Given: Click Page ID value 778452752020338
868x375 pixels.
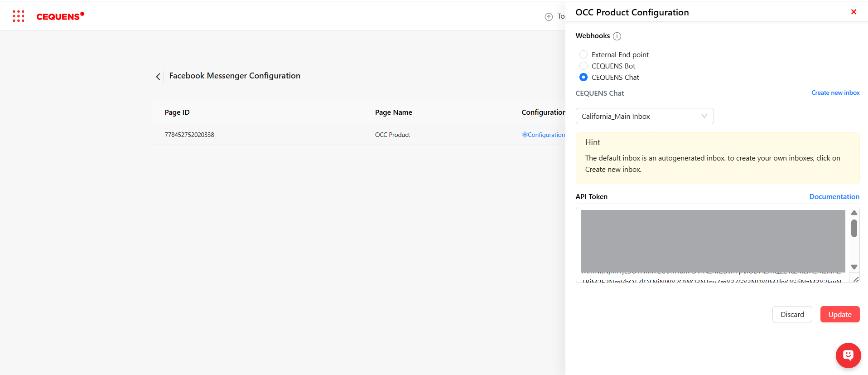Looking at the screenshot, I should point(189,135).
